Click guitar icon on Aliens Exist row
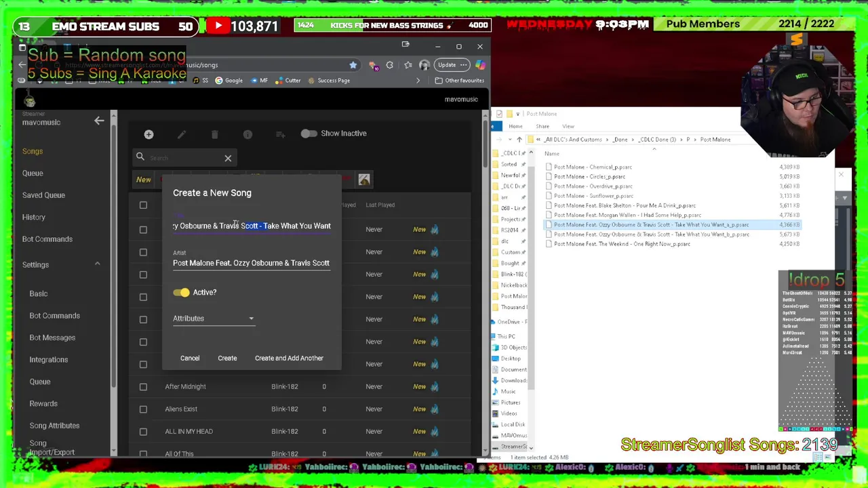Image resolution: width=868 pixels, height=488 pixels. [x=435, y=409]
